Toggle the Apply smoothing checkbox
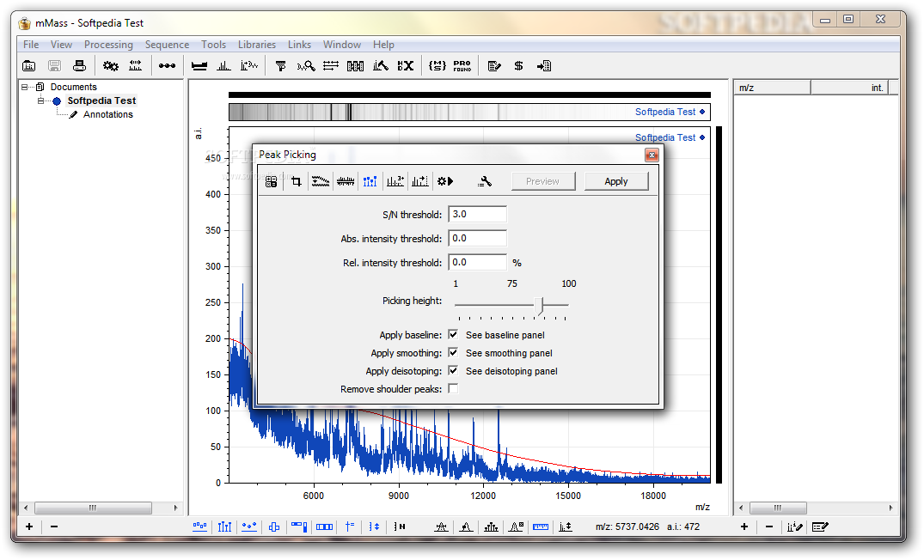Screen dimensions: 924x560 [453, 353]
